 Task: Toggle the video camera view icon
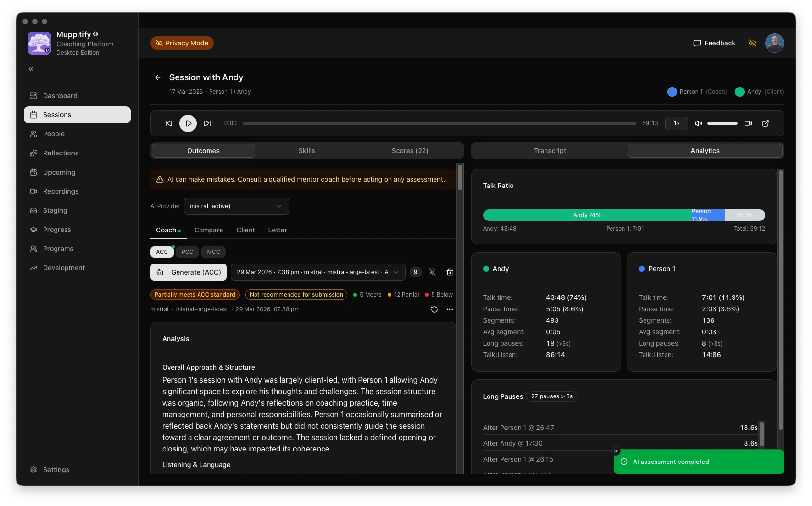click(748, 123)
